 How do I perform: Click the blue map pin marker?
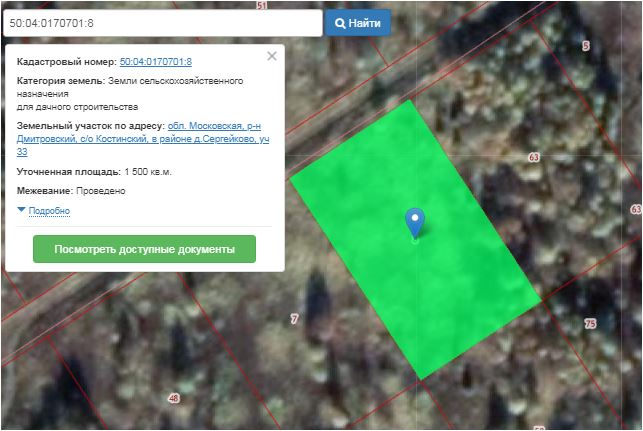[x=414, y=222]
